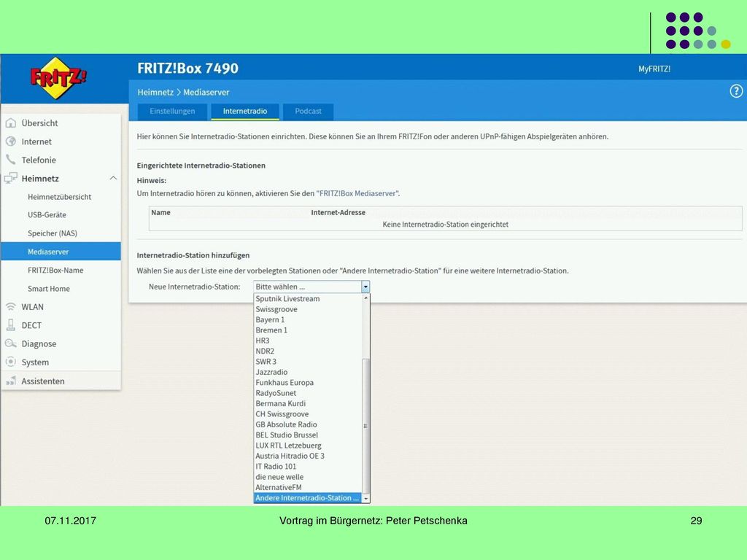Screen dimensions: 747x560
Task: Select IT Radio 101 station
Action: point(308,466)
